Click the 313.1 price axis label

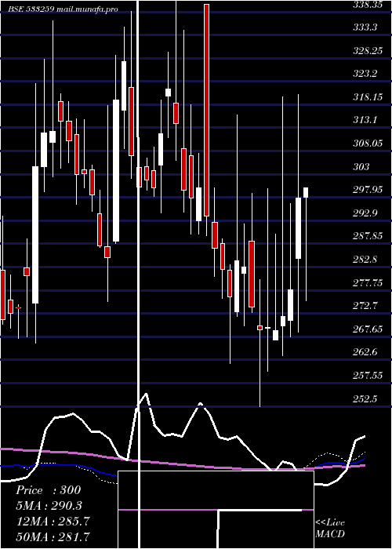click(365, 120)
